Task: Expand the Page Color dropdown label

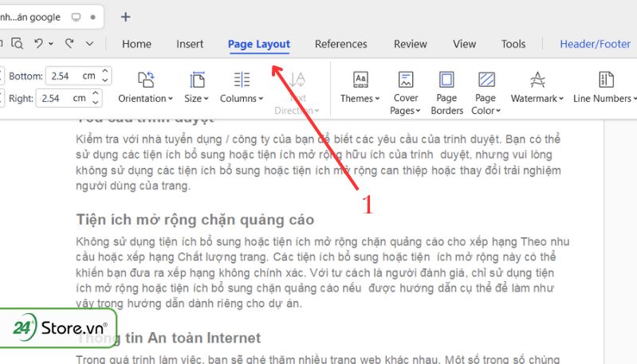Action: (486, 104)
